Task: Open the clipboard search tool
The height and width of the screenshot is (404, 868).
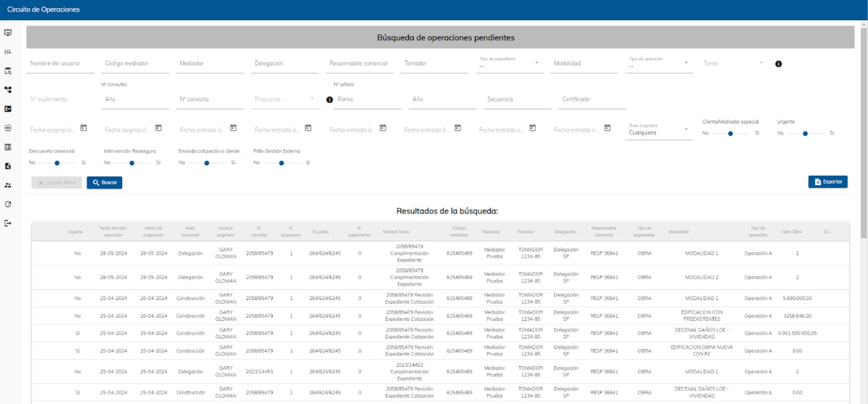Action: 8,71
